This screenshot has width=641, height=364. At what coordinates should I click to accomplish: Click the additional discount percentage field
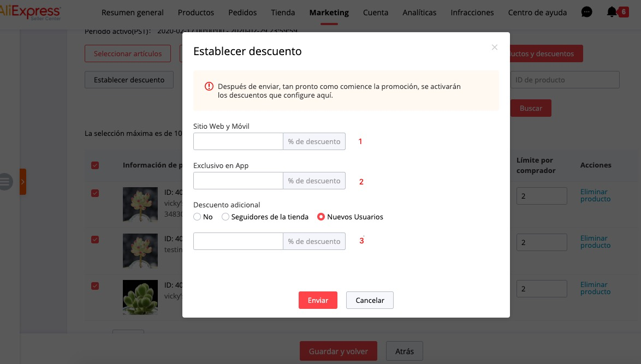[x=238, y=241]
